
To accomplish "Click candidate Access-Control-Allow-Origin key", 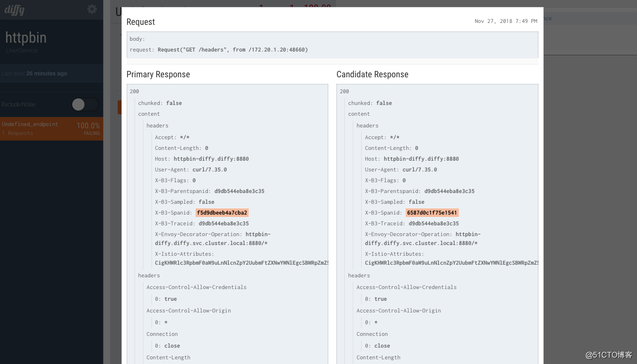I will point(399,311).
